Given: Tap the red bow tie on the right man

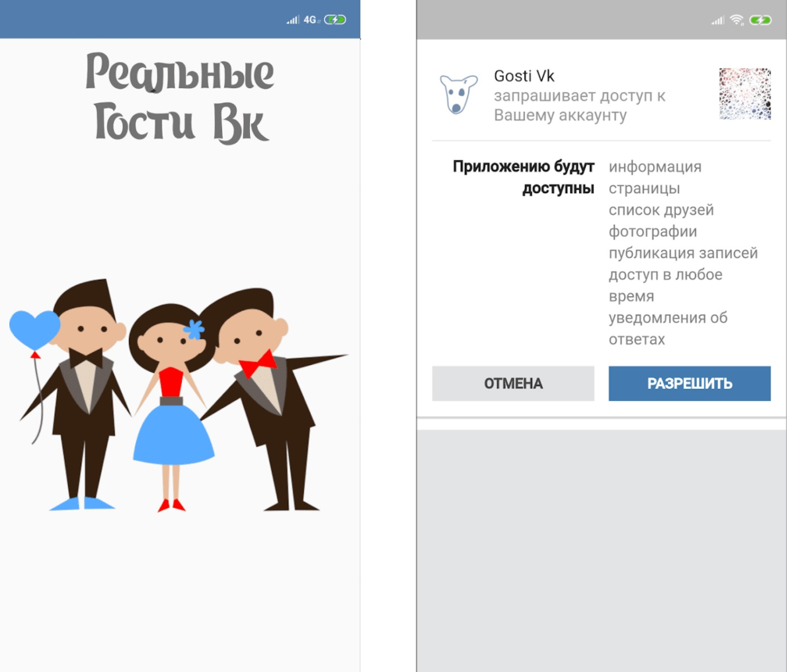Looking at the screenshot, I should (x=257, y=363).
